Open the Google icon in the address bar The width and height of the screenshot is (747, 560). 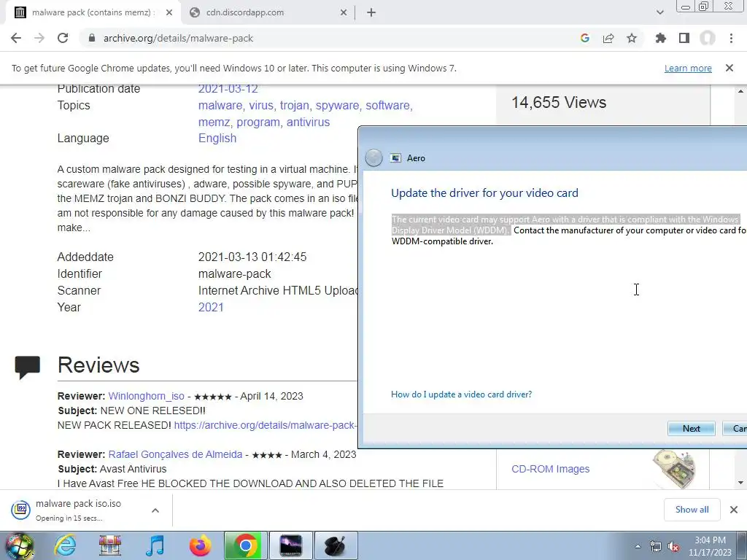coord(585,38)
